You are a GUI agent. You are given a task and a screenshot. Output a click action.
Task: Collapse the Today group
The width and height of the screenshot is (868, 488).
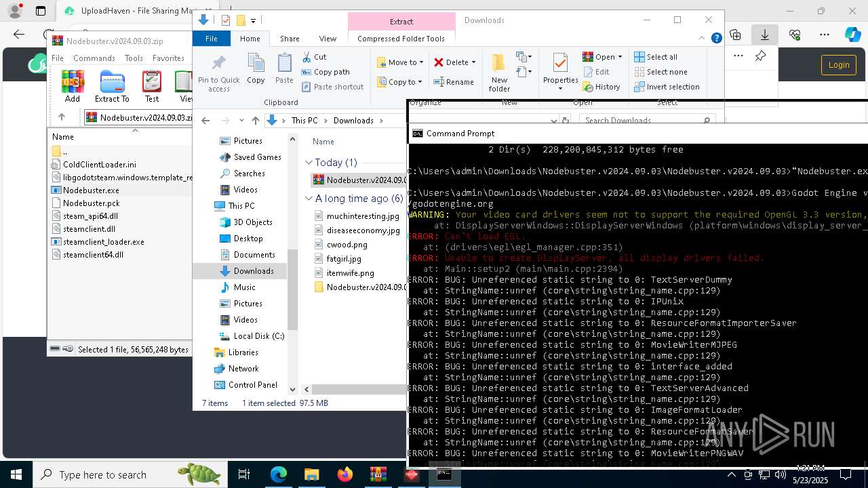[309, 163]
